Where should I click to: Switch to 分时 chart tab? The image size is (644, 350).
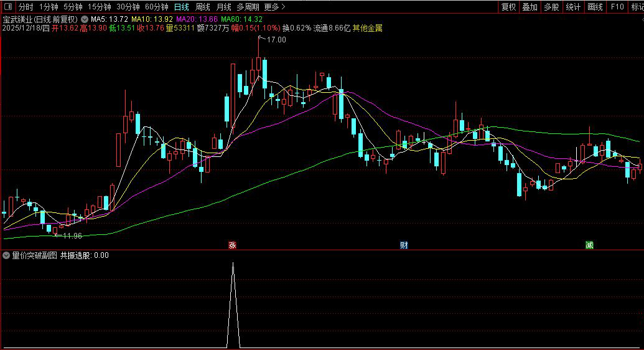(26, 7)
